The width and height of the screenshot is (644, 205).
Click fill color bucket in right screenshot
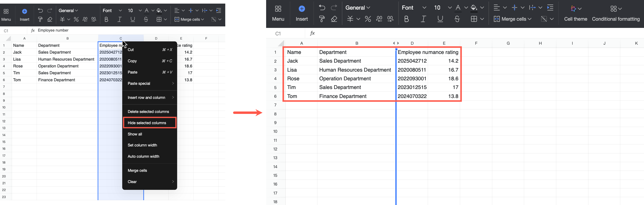(x=474, y=8)
